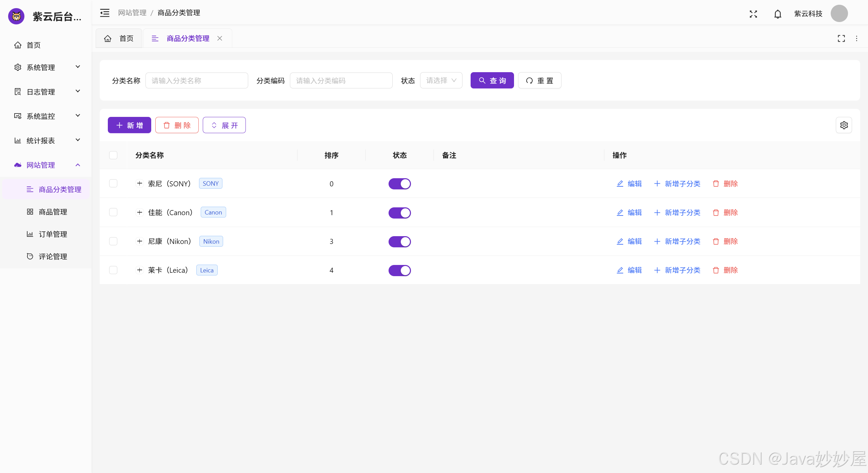
Task: Click trash icon for 索尼 row
Action: pos(716,184)
